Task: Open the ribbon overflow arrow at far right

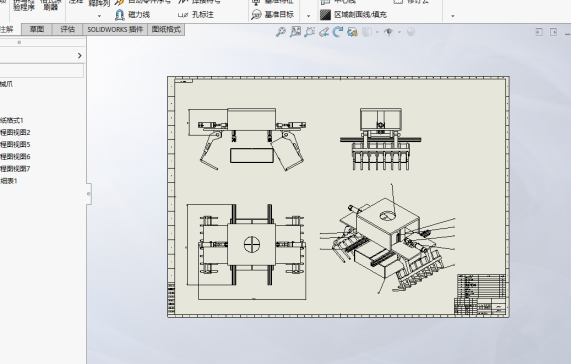Action: pyautogui.click(x=453, y=16)
